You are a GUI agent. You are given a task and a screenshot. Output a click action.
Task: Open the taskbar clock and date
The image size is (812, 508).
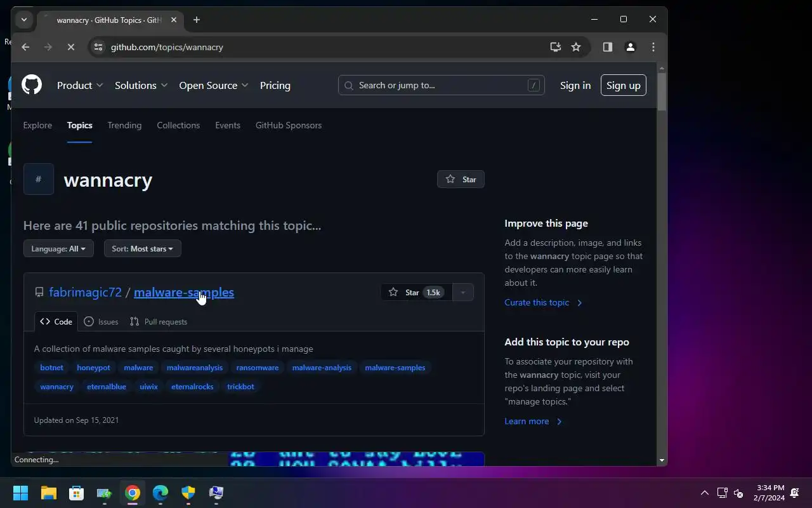[770, 493]
